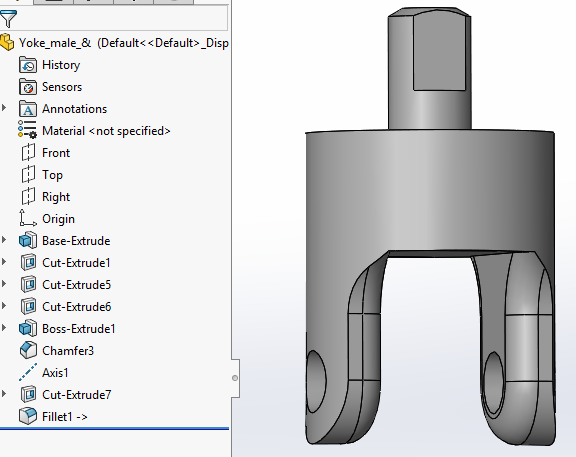Select the Sensors label

tap(62, 87)
